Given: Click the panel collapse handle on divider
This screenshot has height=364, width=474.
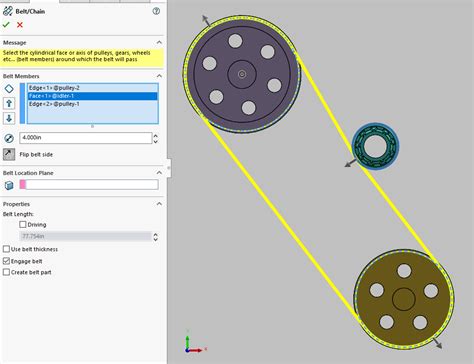Looking at the screenshot, I should pos(169,168).
